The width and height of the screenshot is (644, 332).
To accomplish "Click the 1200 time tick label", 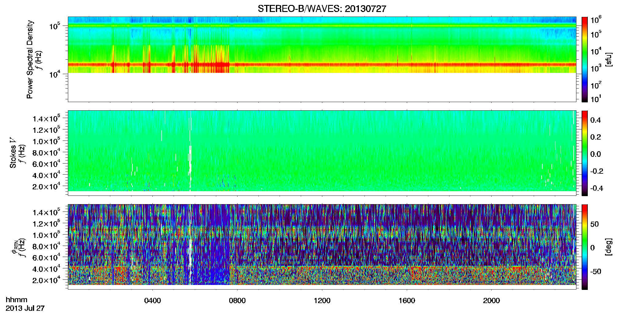I will pyautogui.click(x=322, y=301).
